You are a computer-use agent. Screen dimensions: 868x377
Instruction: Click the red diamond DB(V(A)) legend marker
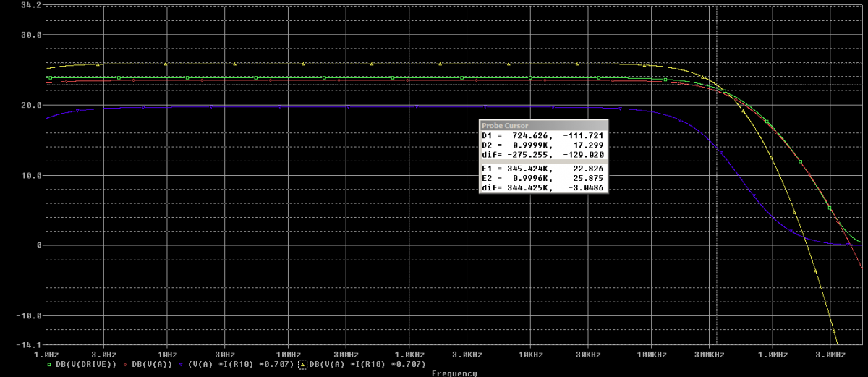coord(127,364)
